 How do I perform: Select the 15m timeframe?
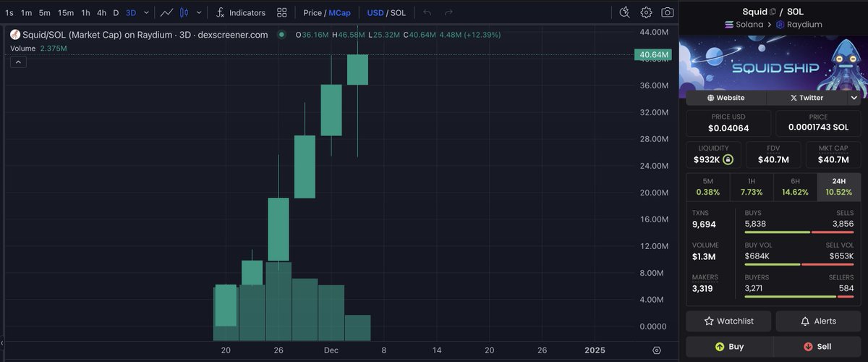(66, 13)
